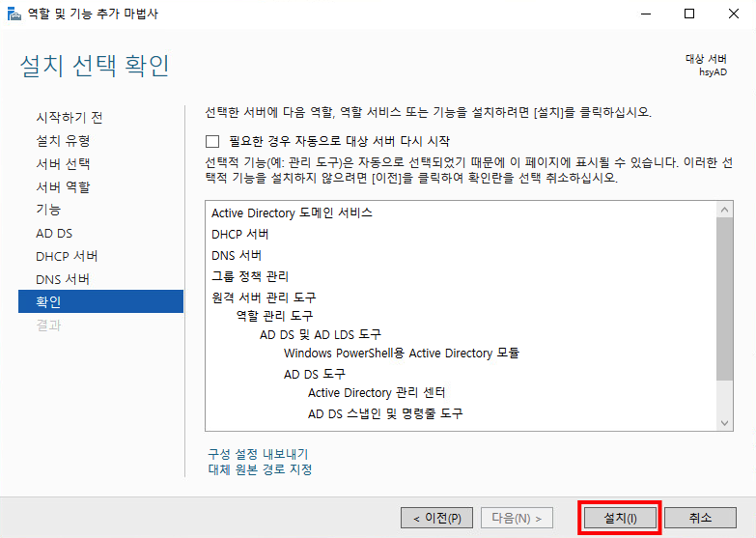Go back with the 이전(P) button
Image resolution: width=756 pixels, height=538 pixels.
pos(436,519)
